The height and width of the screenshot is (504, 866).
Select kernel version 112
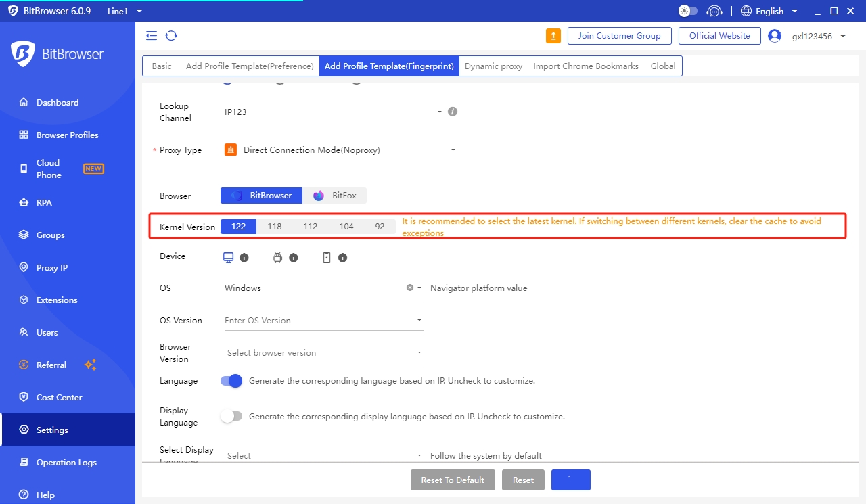click(x=310, y=227)
